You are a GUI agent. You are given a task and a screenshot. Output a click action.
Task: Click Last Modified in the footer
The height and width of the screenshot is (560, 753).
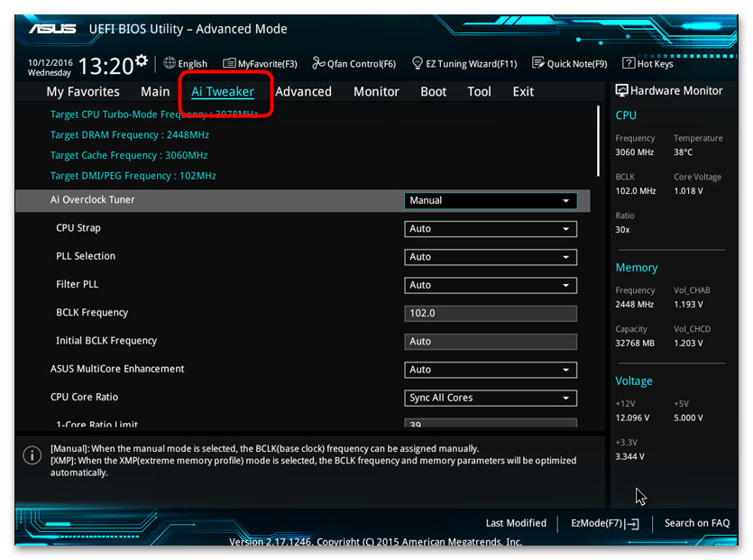[x=516, y=523]
